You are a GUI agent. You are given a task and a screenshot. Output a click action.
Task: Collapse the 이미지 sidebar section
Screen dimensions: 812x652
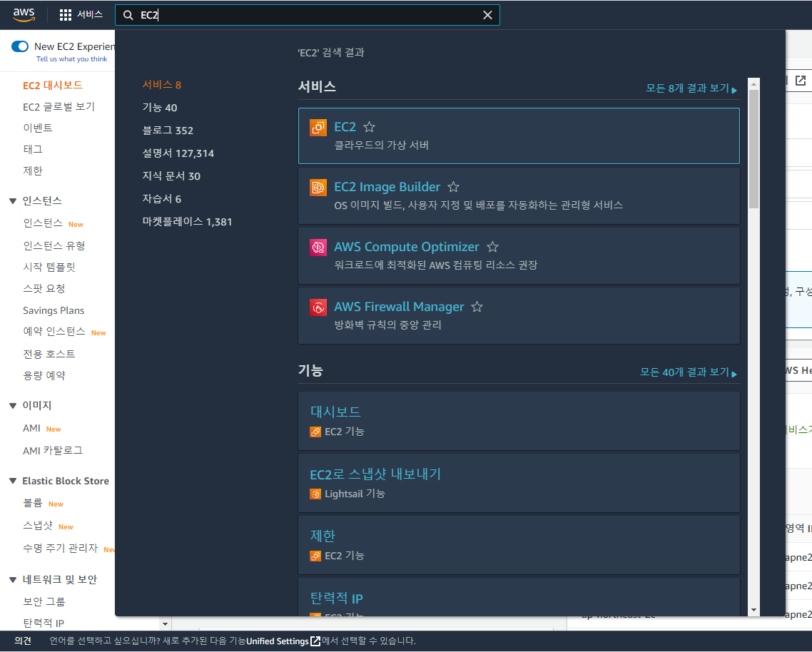click(13, 406)
